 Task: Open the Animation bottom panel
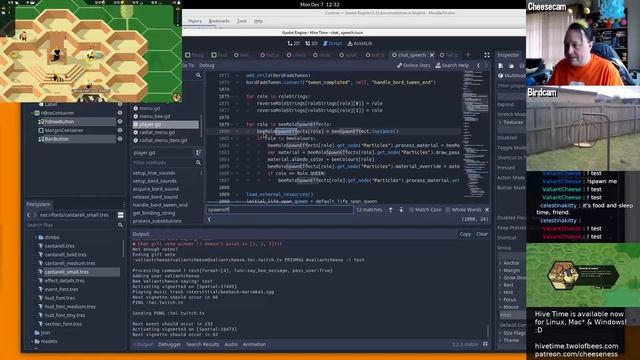254,344
